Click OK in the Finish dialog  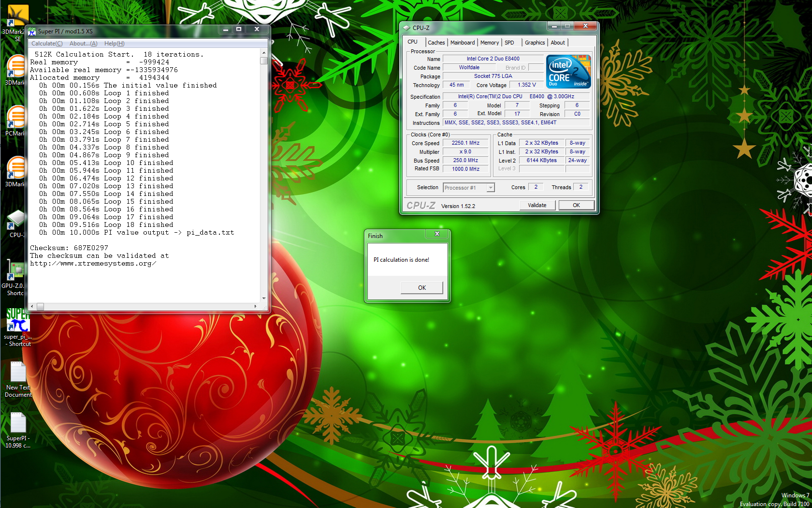point(422,287)
